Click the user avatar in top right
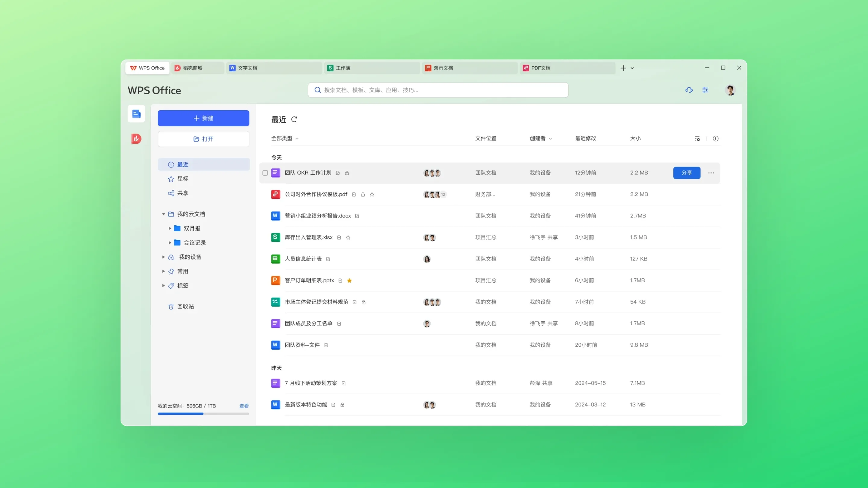Image resolution: width=868 pixels, height=488 pixels. (x=730, y=90)
